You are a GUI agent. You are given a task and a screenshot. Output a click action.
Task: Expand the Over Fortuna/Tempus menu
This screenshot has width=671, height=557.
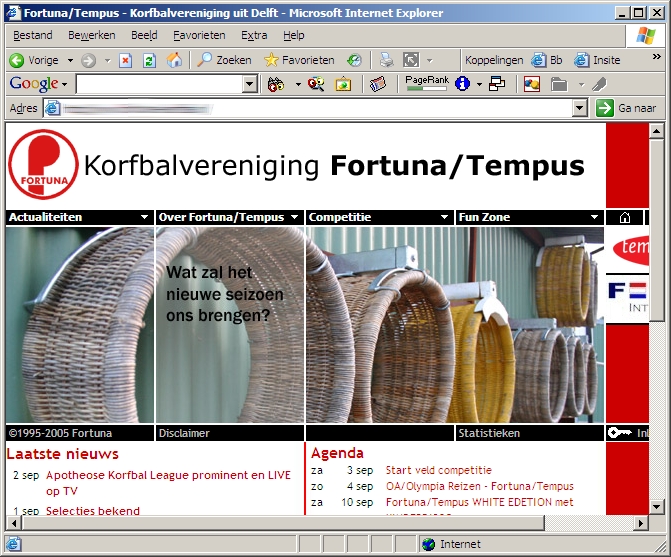click(294, 217)
